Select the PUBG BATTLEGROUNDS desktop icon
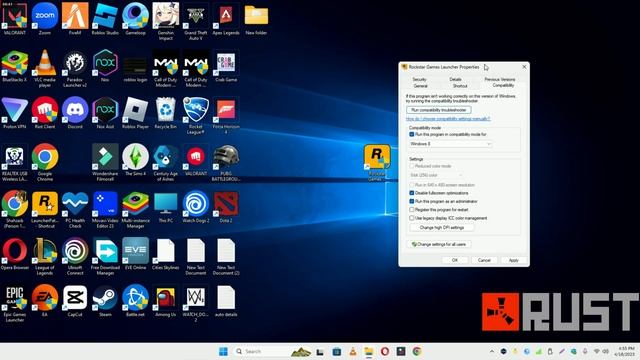 pos(226,162)
